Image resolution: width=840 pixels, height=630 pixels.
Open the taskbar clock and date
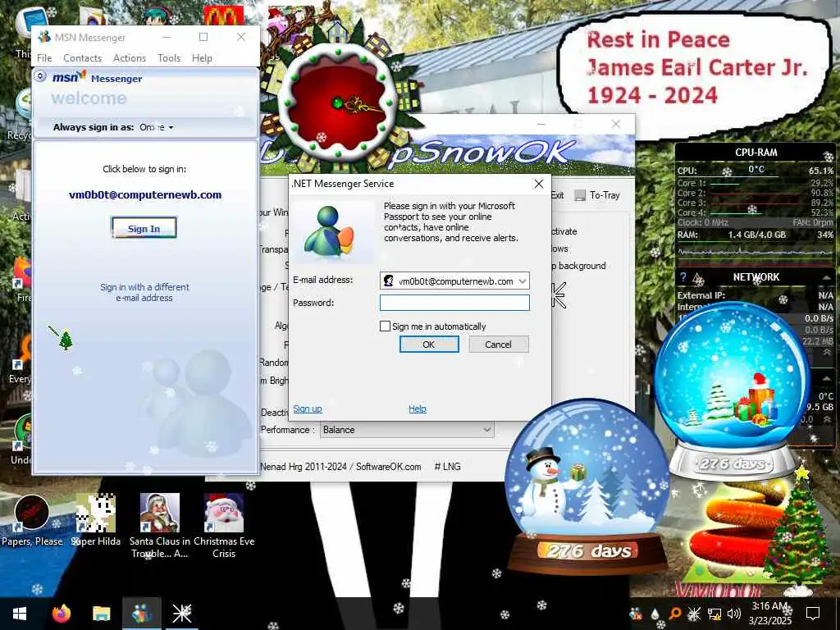click(x=769, y=614)
